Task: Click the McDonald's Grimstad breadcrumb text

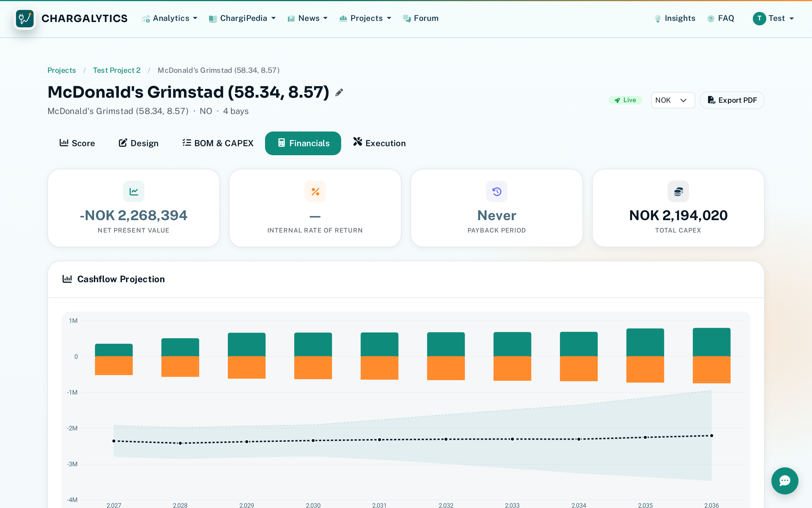Action: [219, 70]
